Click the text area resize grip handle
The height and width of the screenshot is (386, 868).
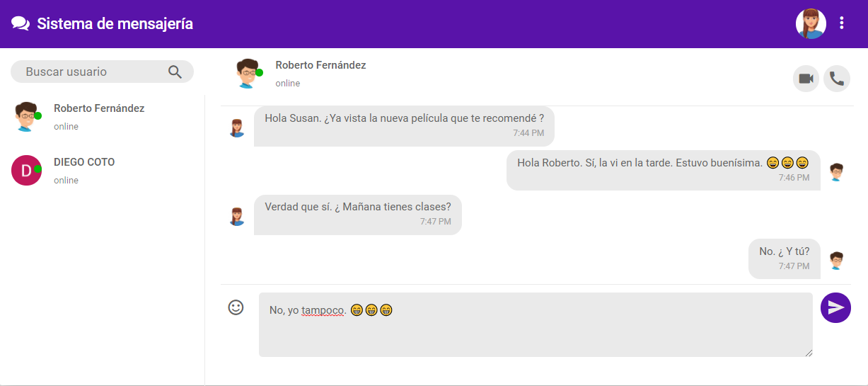pyautogui.click(x=808, y=352)
